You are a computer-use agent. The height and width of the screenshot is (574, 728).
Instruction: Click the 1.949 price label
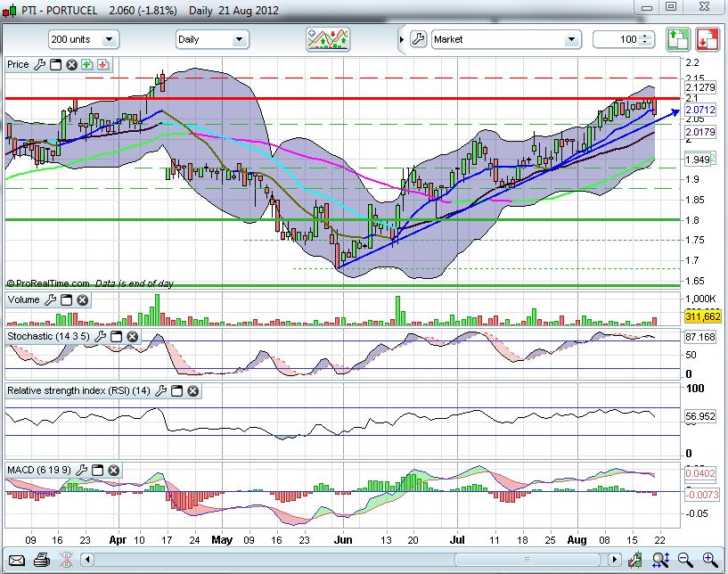pyautogui.click(x=698, y=160)
